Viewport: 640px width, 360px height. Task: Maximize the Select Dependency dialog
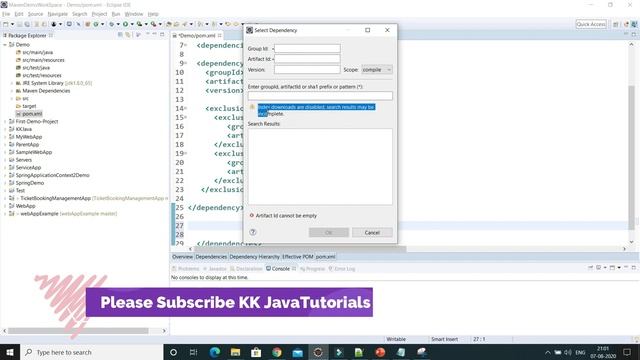click(x=368, y=30)
